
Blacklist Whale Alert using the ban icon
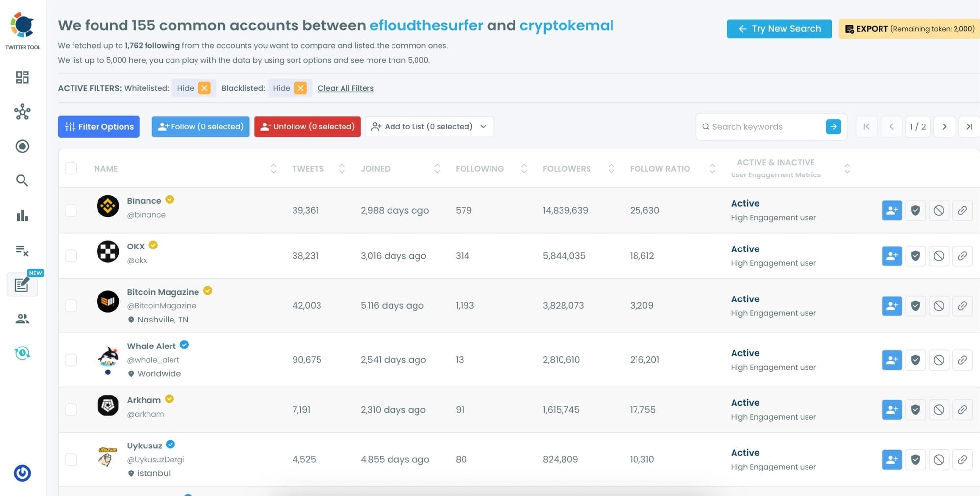coord(939,359)
